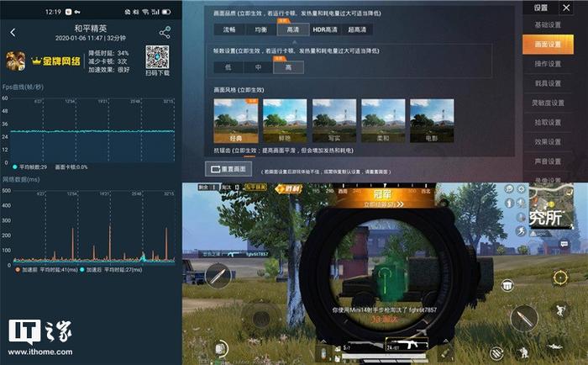Select the highlighted rifle weapon slot
This screenshot has height=365, width=588.
(x=407, y=344)
